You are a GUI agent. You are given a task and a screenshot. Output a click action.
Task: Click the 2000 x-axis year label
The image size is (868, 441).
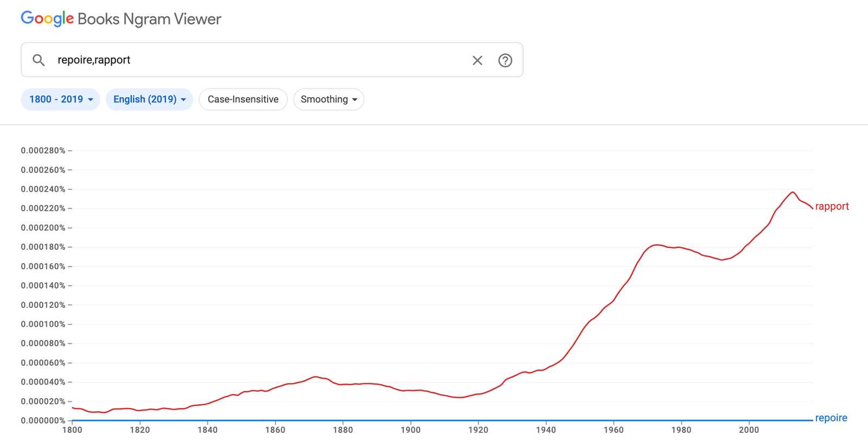(x=749, y=430)
